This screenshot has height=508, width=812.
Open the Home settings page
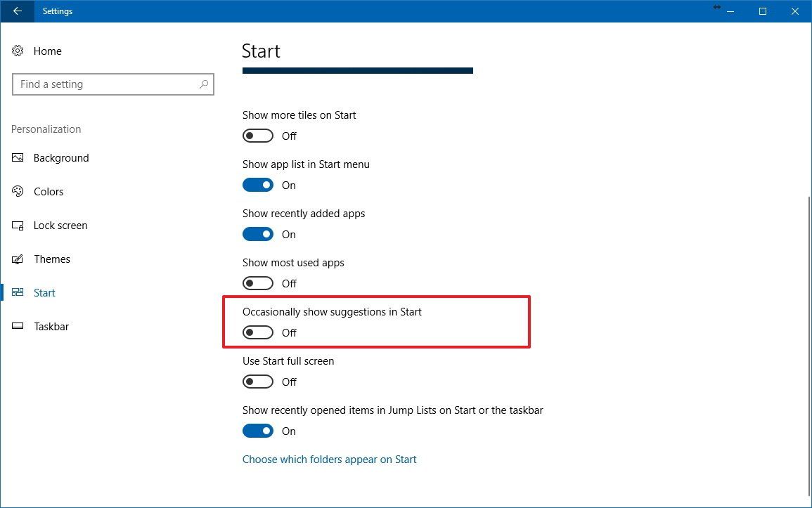47,51
